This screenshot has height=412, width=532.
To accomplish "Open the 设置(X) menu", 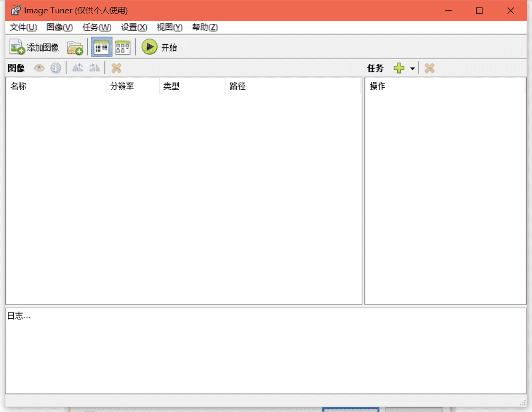I will 134,27.
